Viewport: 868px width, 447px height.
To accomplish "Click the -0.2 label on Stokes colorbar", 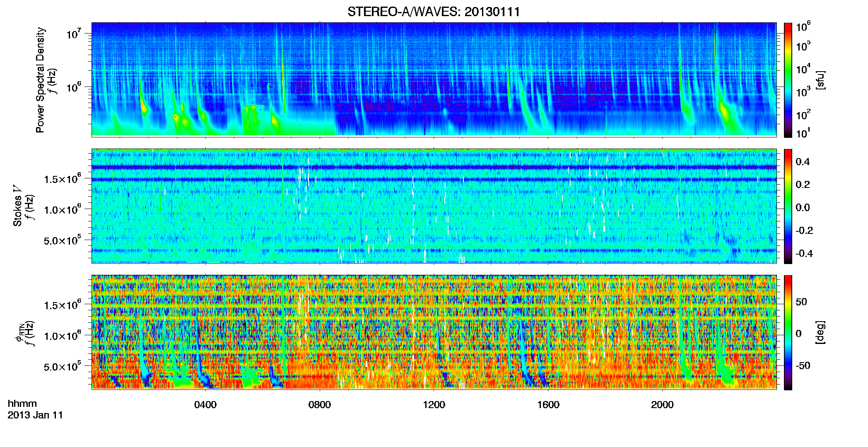I will coord(804,231).
